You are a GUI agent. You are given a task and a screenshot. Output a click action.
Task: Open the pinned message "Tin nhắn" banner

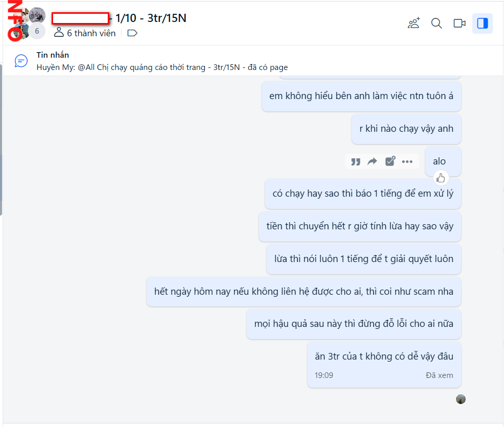162,61
